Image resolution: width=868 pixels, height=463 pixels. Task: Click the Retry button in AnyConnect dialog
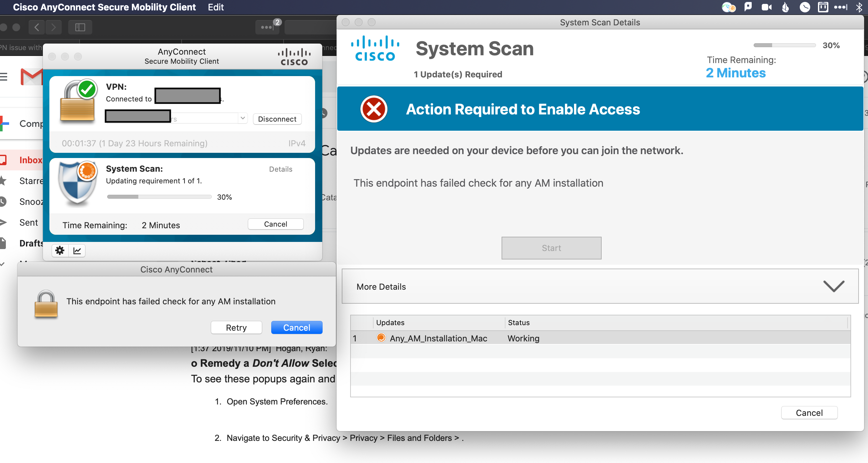236,327
